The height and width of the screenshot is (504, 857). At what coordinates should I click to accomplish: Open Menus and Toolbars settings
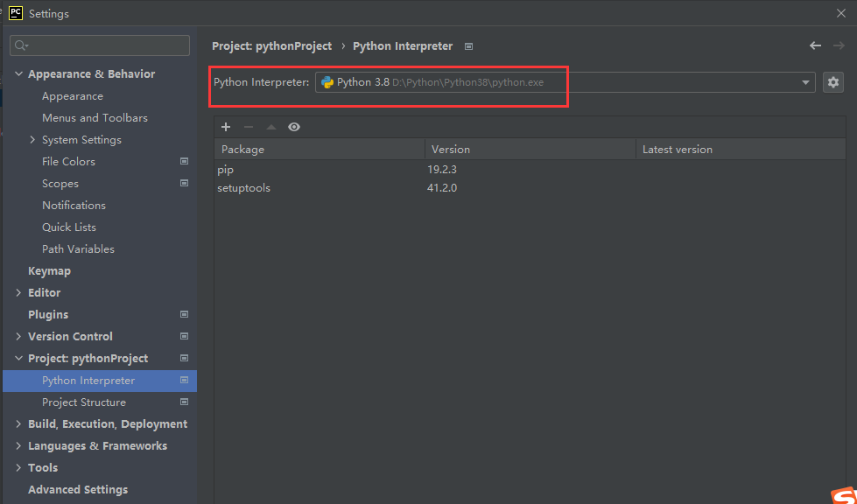[95, 118]
